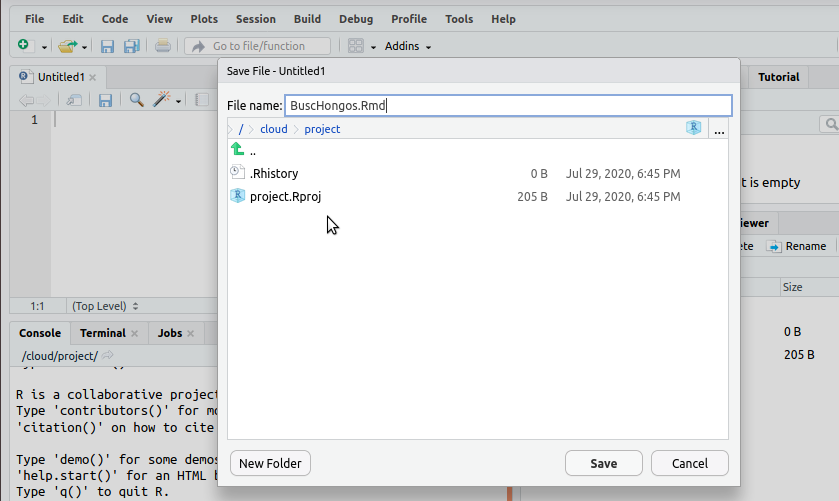Go to project directory via R icon
The image size is (839, 501).
tap(694, 128)
